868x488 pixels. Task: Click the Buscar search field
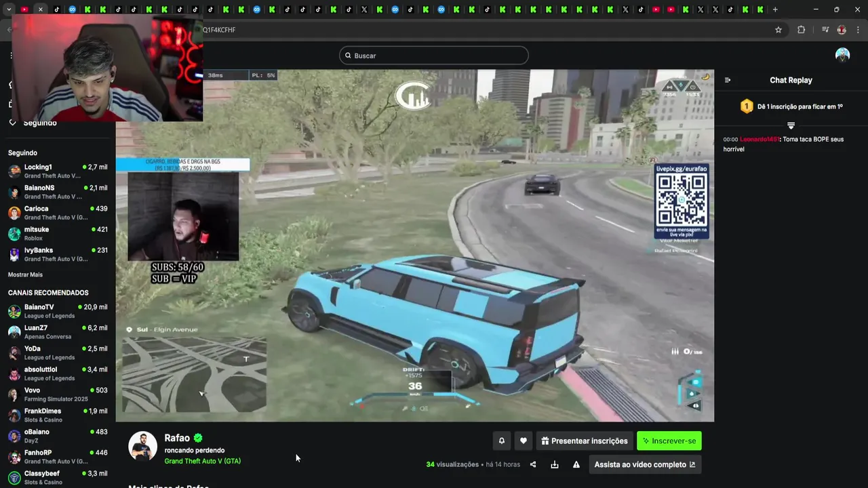(434, 56)
